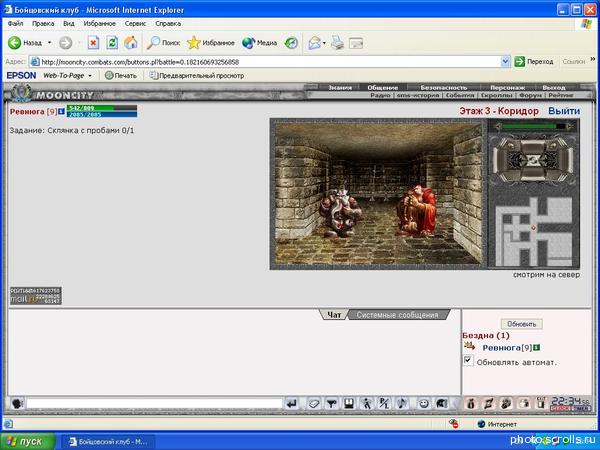Expand the EPSON Web-To-Page dropdown
Image resolution: width=600 pixels, height=450 pixels.
[x=90, y=76]
